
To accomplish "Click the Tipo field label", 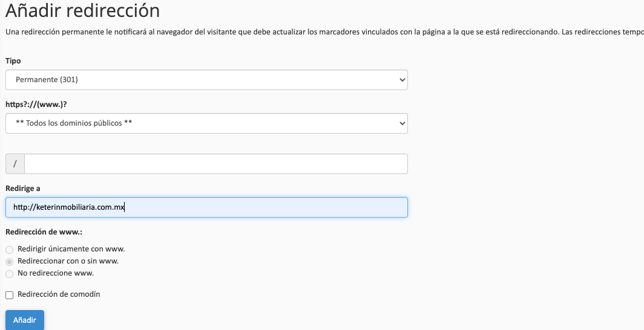I will pos(13,61).
